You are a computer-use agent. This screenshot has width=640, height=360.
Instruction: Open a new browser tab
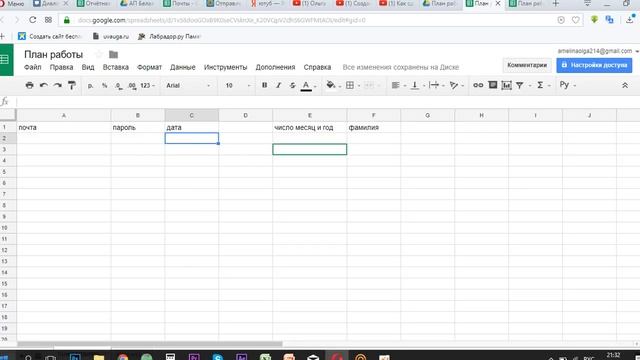556,3
